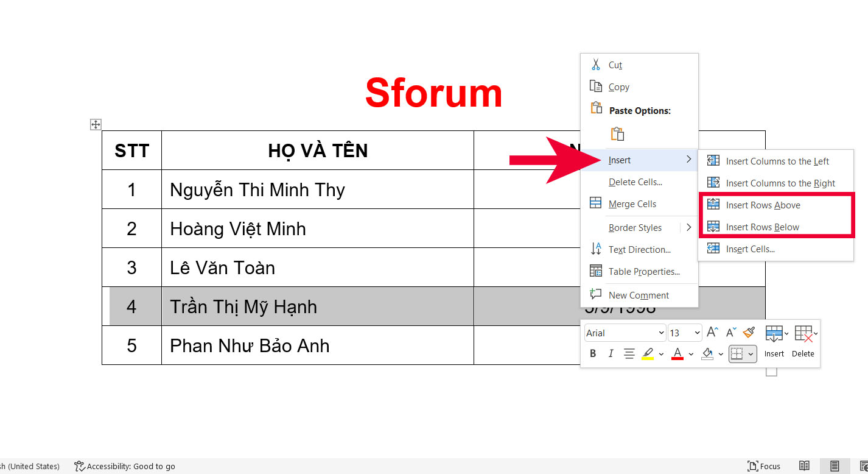This screenshot has width=868, height=474.
Task: Click Table Properties in context menu
Action: tap(643, 272)
